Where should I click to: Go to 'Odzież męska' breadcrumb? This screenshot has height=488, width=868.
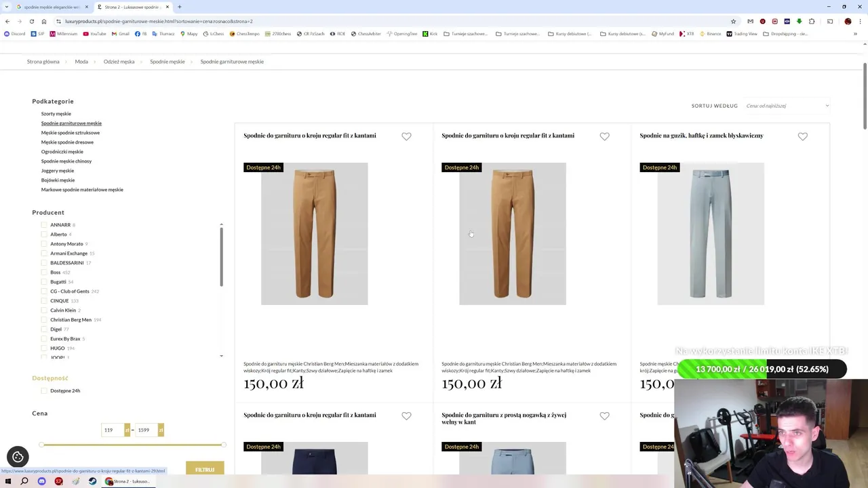tap(119, 62)
